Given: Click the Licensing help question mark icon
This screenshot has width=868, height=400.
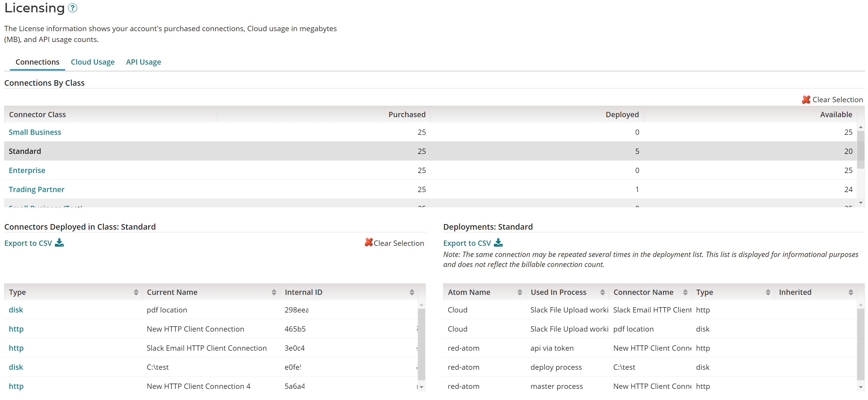Looking at the screenshot, I should (72, 8).
